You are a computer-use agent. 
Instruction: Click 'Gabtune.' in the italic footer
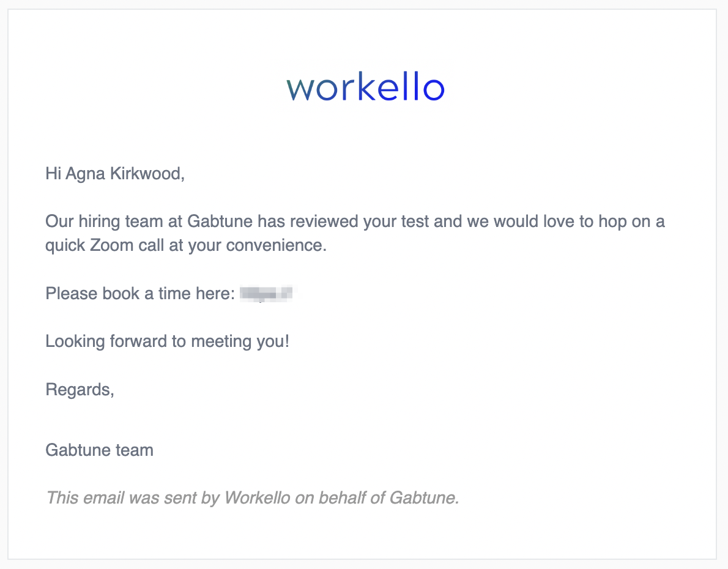pyautogui.click(x=425, y=498)
